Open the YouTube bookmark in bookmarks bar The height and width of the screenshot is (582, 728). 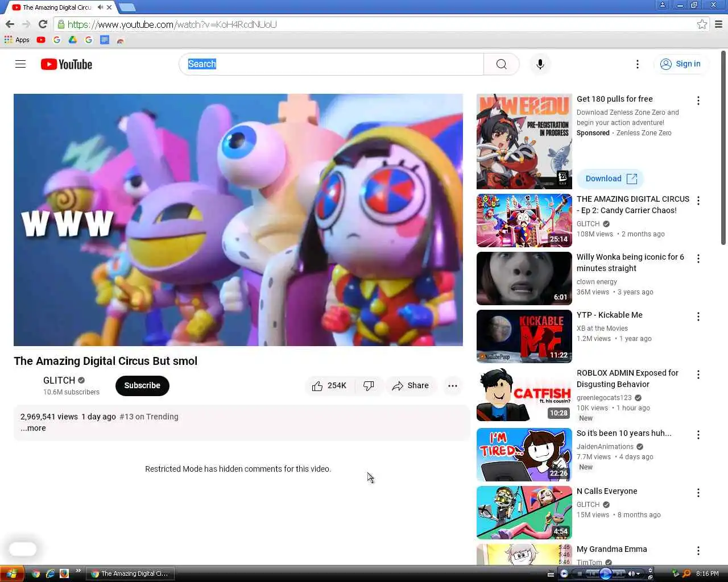(41, 40)
